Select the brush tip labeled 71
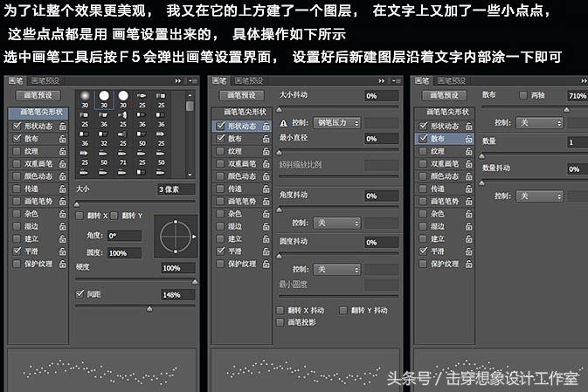 123,158
